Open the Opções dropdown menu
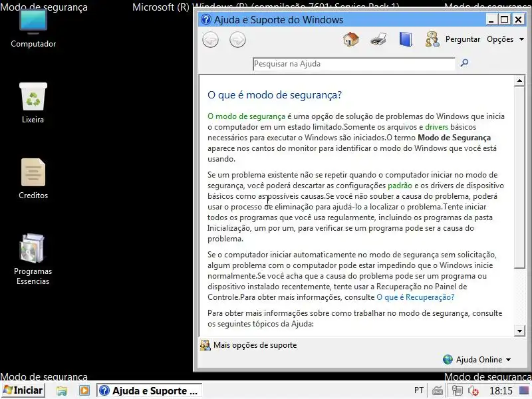The width and height of the screenshot is (532, 399). (505, 39)
